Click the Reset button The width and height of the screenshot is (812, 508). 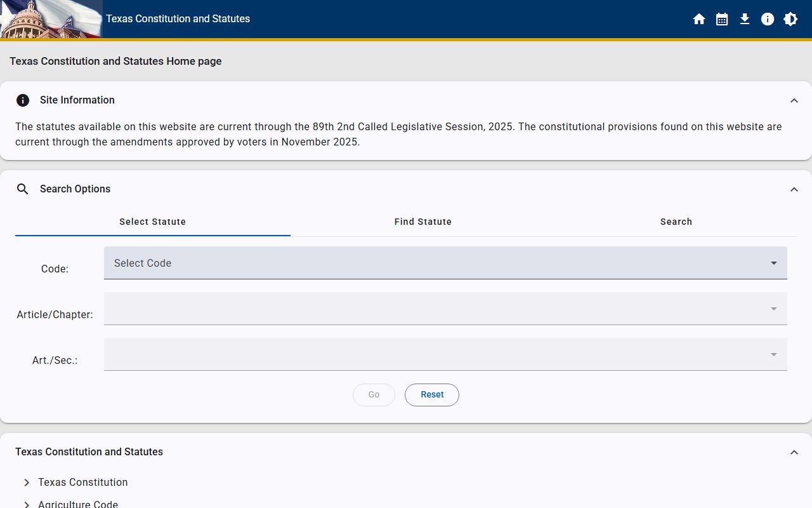[x=432, y=394]
